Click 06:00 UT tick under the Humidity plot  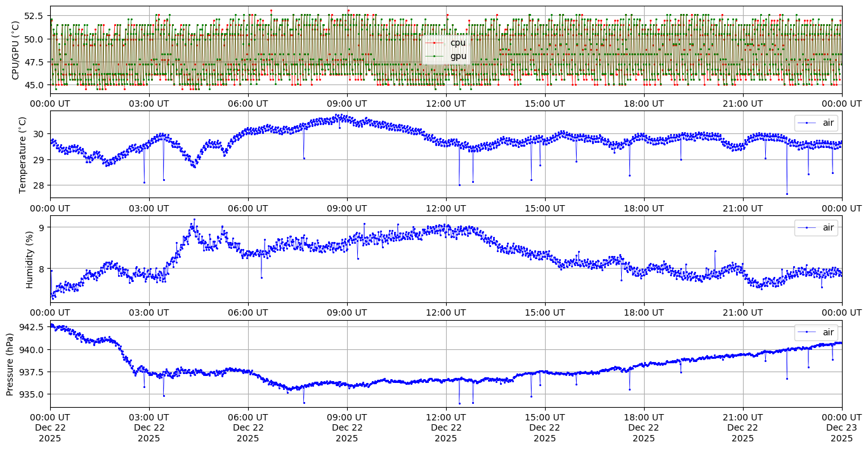(248, 312)
